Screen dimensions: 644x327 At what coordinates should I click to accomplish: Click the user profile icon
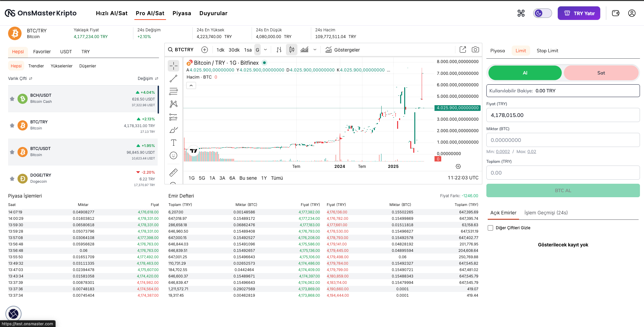(632, 13)
